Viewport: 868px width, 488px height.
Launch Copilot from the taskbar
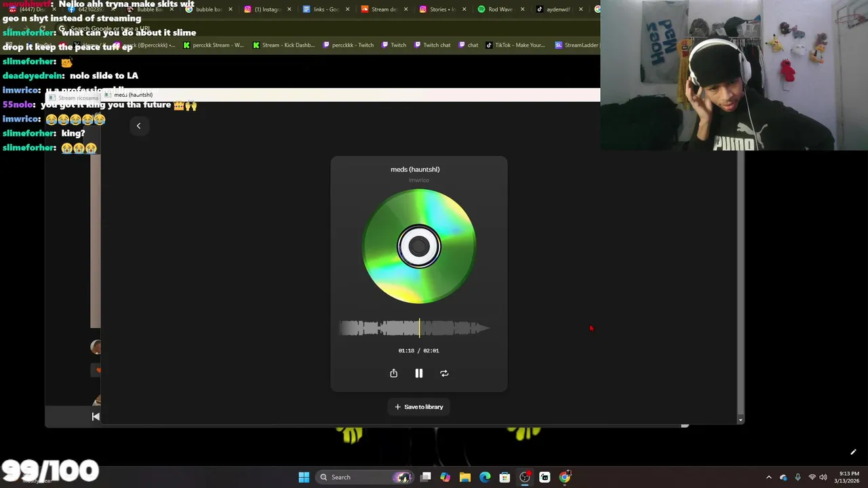coord(446,477)
